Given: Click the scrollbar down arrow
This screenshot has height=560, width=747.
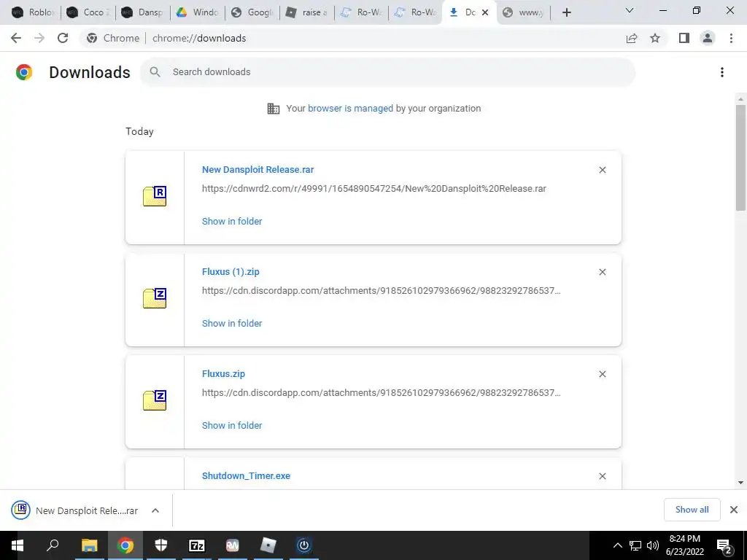Looking at the screenshot, I should coord(740,483).
